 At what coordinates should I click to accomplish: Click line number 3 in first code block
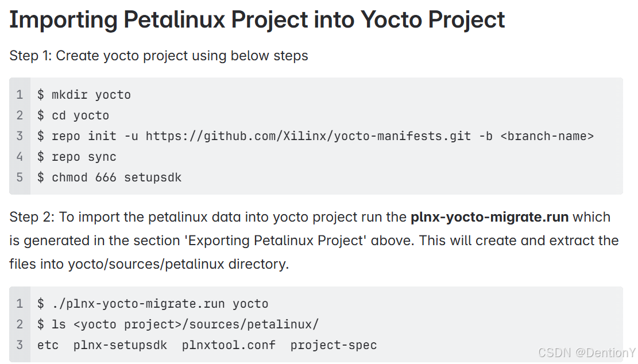20,136
